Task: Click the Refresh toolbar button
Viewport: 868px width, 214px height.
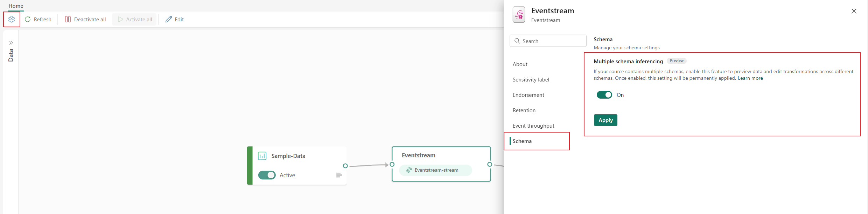Action: pos(38,19)
